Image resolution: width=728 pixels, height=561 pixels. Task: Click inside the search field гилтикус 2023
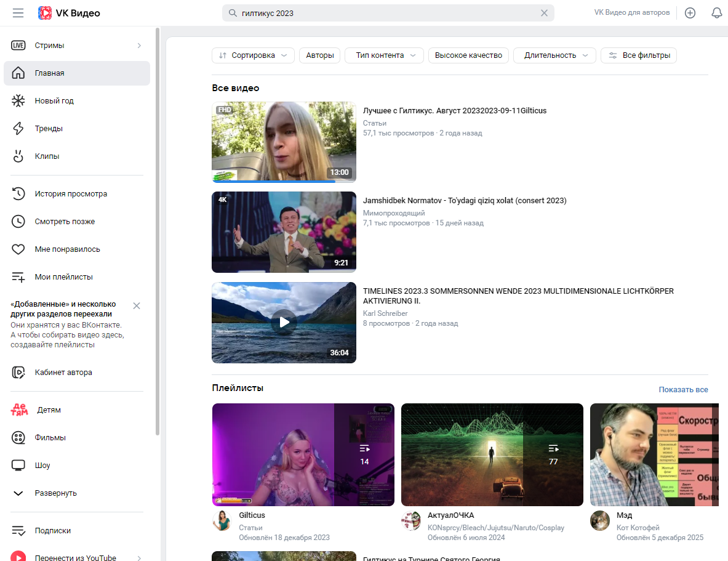tap(388, 13)
